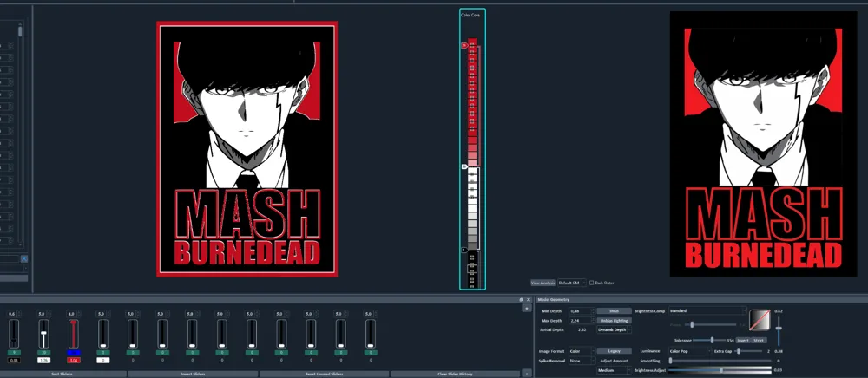Screen dimensions: 868x378
Task: Click Clear Slider History button
Action: 455,375
